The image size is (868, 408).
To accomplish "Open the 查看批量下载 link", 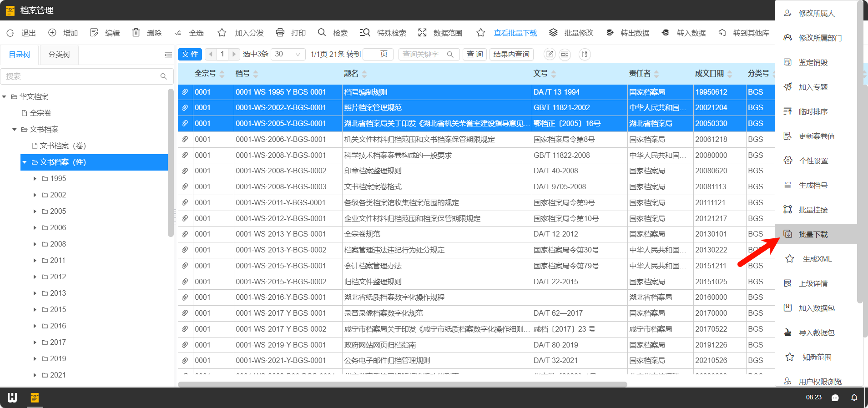I will pyautogui.click(x=515, y=33).
